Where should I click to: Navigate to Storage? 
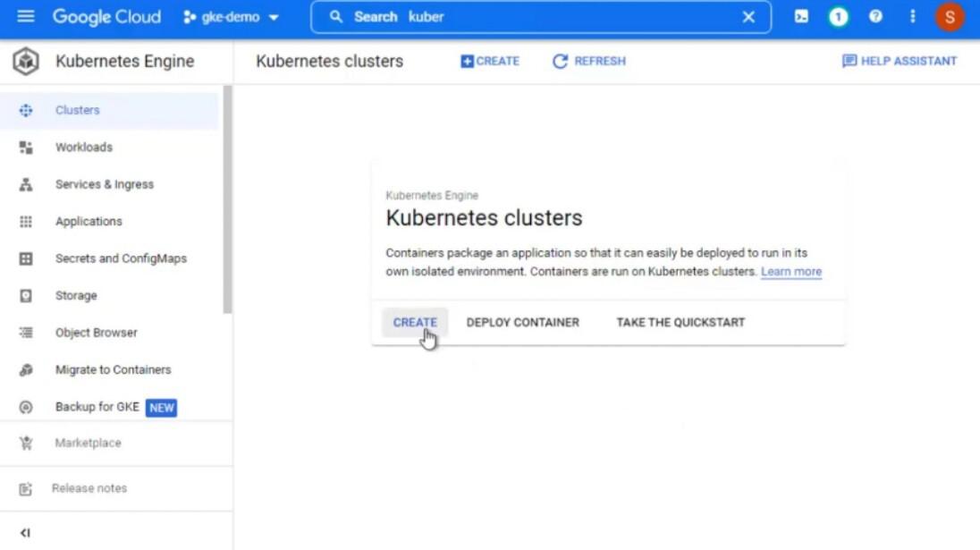(x=76, y=296)
